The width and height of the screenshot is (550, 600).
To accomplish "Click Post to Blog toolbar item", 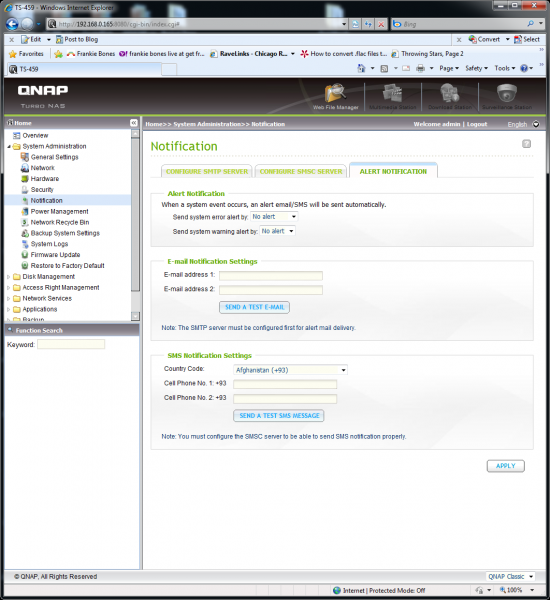I will [77, 39].
